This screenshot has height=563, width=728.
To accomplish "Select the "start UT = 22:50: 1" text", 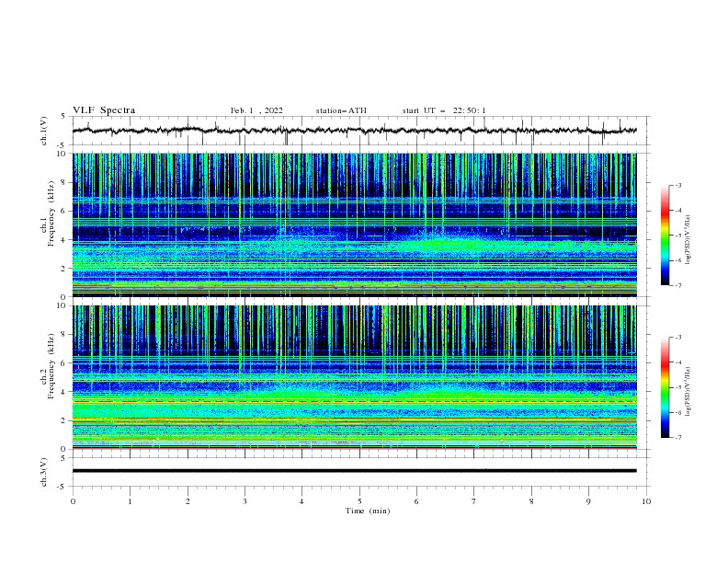I will 444,110.
